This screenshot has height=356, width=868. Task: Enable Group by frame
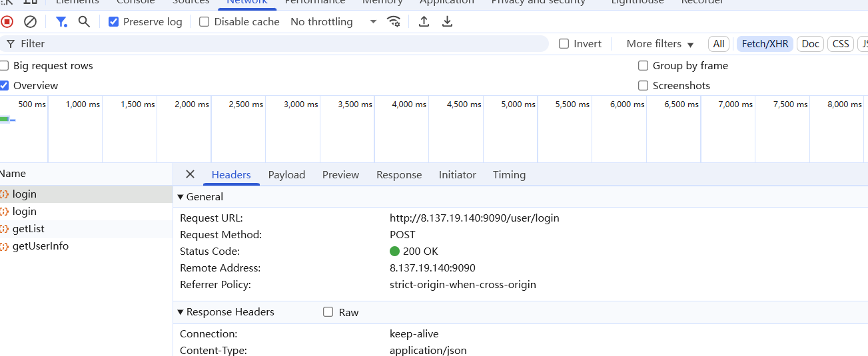click(643, 65)
